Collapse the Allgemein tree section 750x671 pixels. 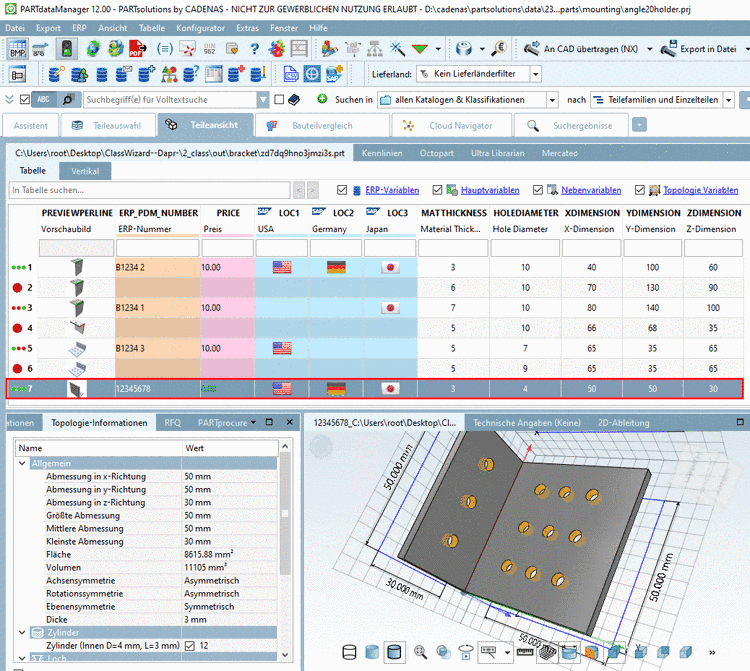tap(22, 463)
